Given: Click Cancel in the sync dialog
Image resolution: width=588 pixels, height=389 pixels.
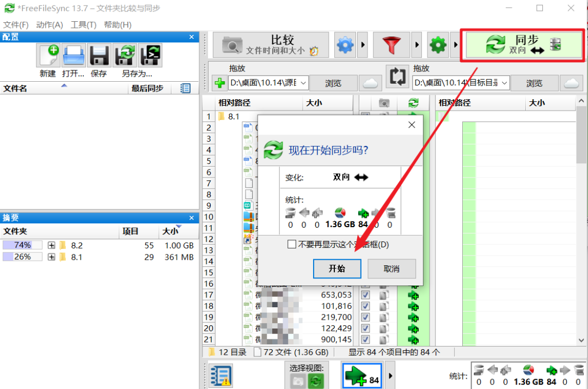Looking at the screenshot, I should pyautogui.click(x=391, y=269).
